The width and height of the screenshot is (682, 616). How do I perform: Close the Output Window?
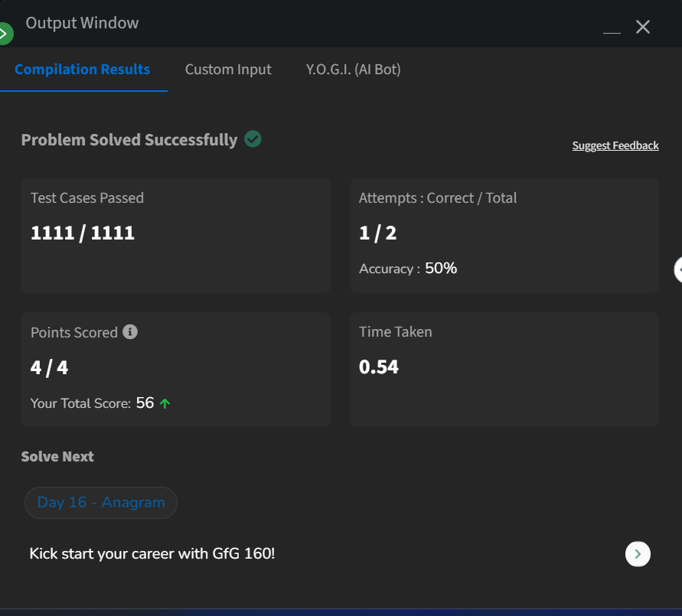(643, 27)
